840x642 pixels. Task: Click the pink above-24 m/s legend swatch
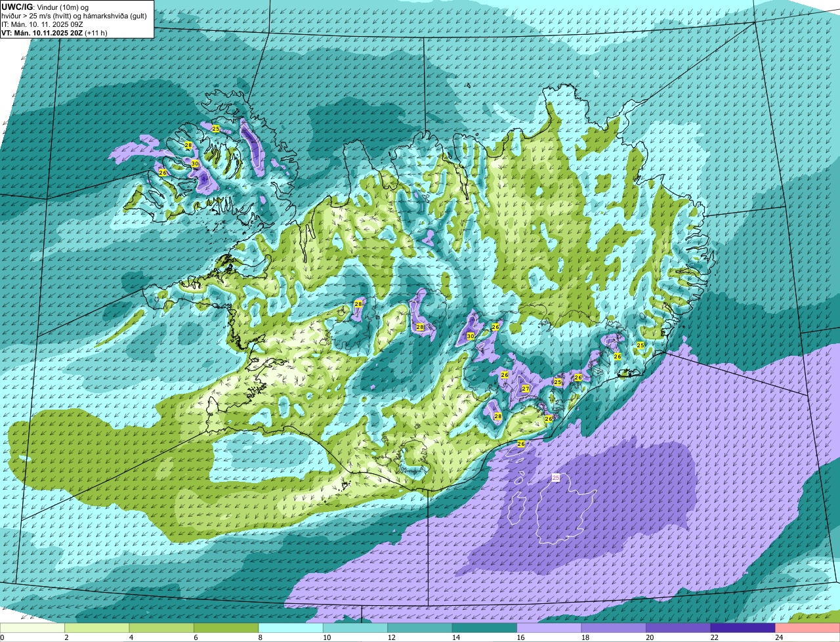coord(808,628)
